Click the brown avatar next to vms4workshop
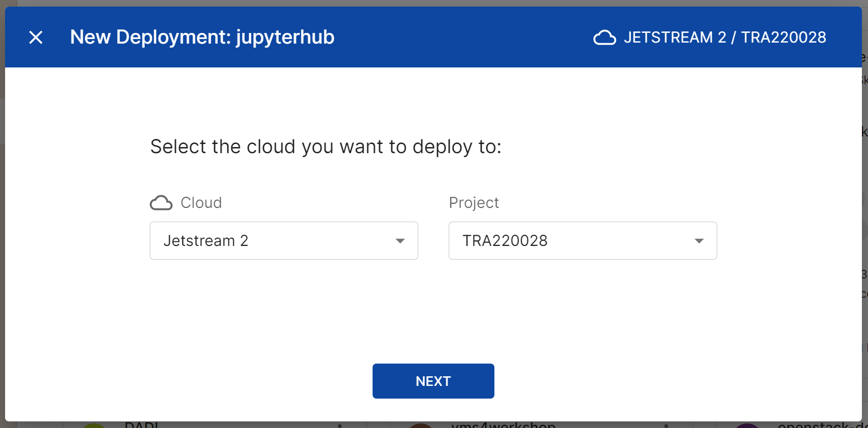 point(420,425)
